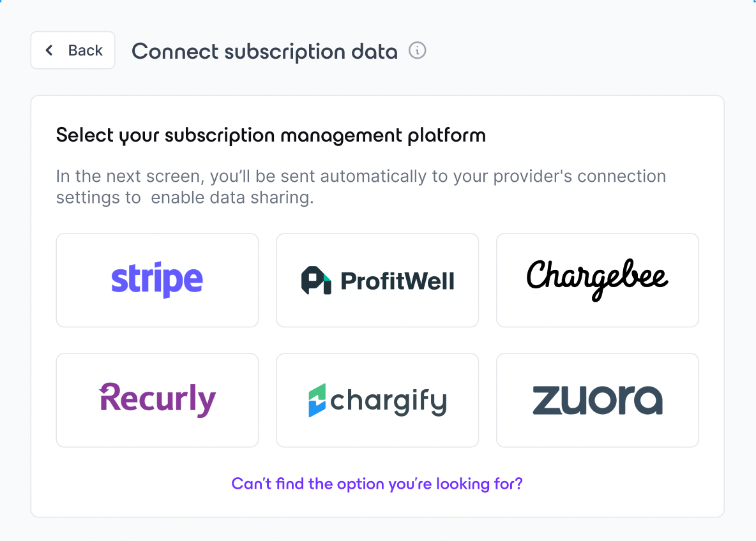Select the Zuora logo tile
The image size is (756, 541).
pos(598,401)
